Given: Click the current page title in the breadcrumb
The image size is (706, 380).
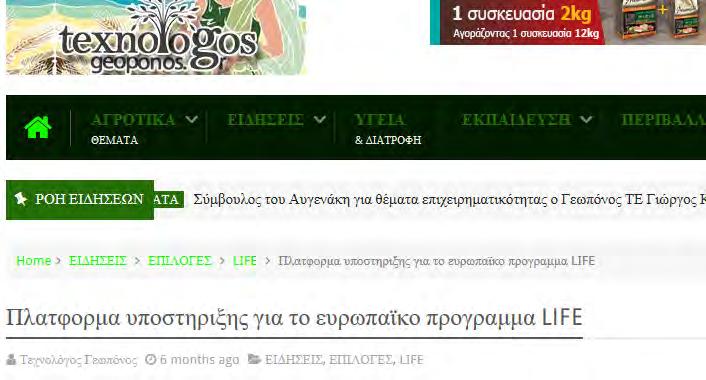Looking at the screenshot, I should [437, 261].
